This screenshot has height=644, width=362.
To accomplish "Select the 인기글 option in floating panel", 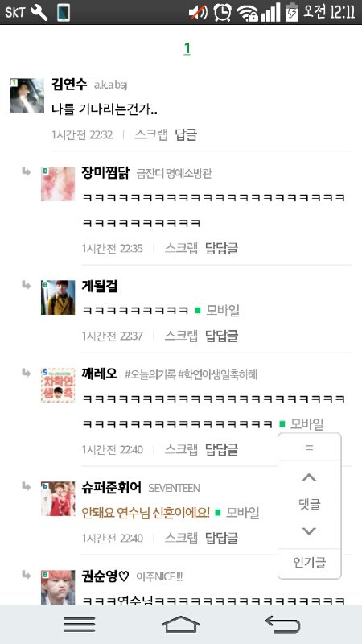I will tap(310, 562).
